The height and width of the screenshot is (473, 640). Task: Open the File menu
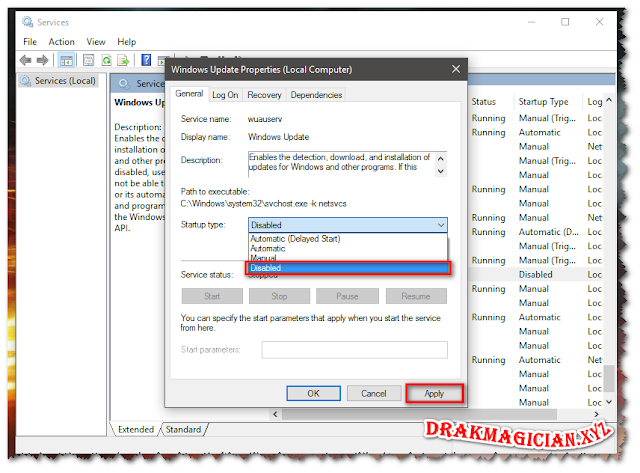(30, 42)
